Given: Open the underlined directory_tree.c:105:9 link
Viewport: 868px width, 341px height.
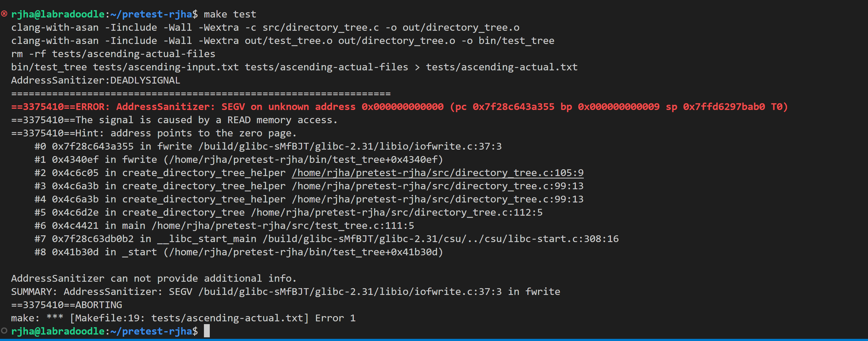Looking at the screenshot, I should [x=437, y=173].
